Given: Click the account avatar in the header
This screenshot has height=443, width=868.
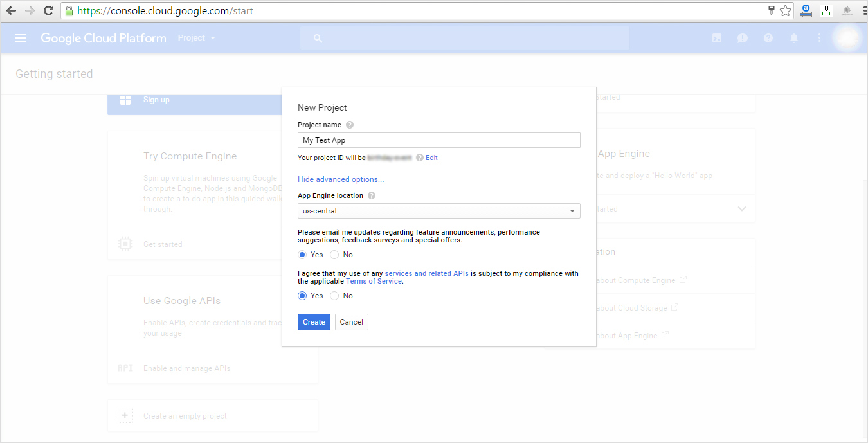Looking at the screenshot, I should point(847,38).
